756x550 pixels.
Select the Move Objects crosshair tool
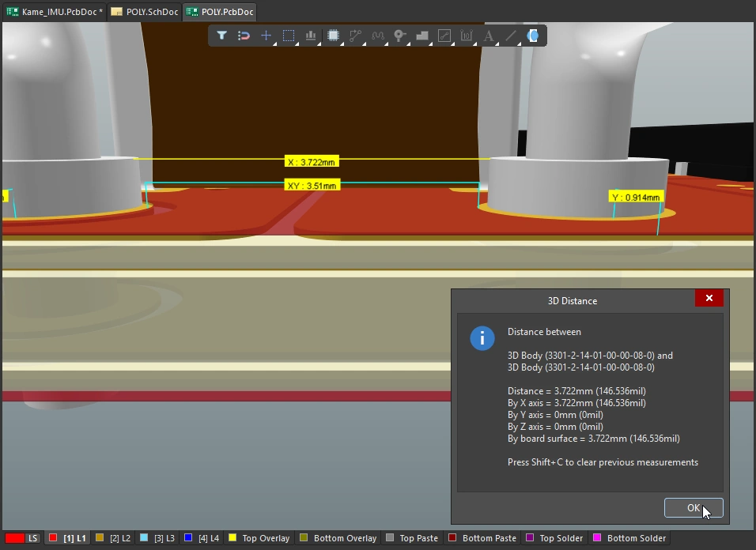(x=266, y=36)
